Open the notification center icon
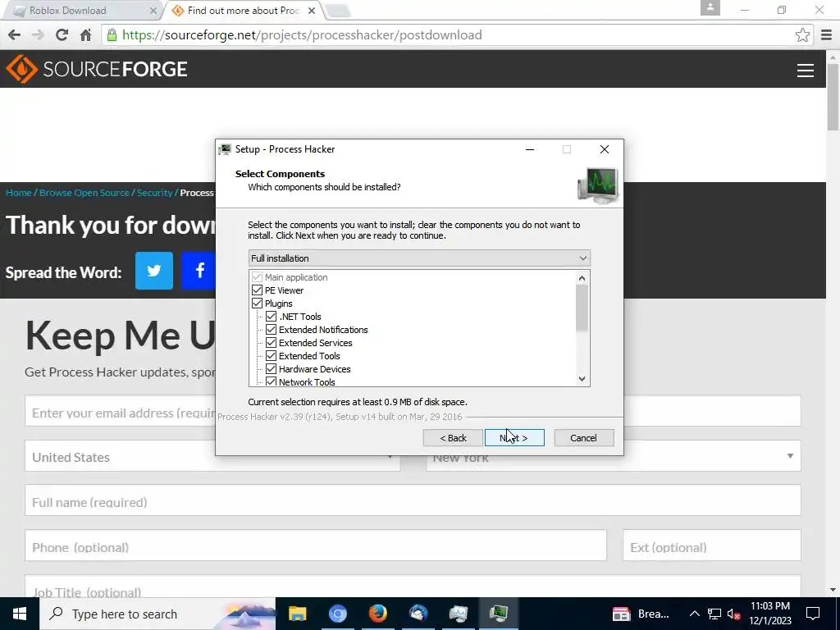The image size is (840, 630). point(813,614)
